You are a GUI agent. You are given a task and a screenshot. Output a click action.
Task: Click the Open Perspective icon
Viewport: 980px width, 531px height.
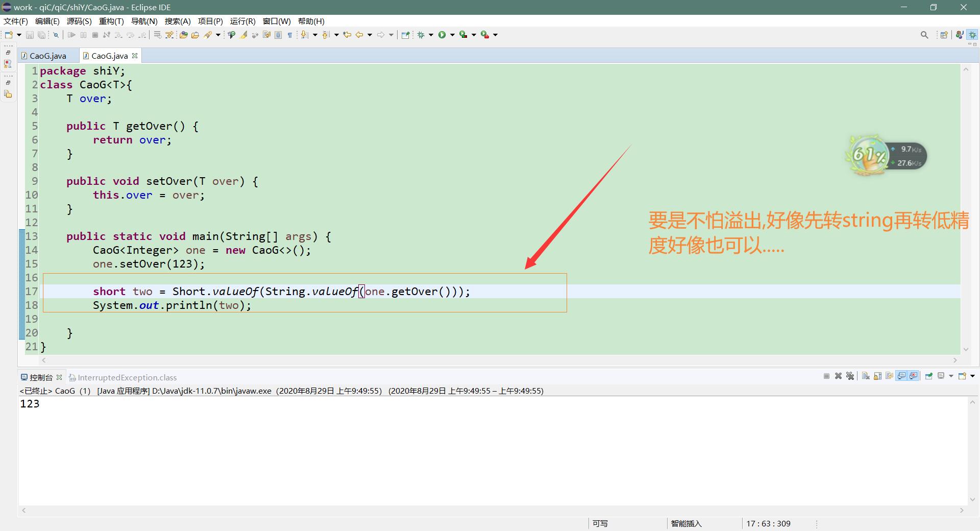[x=944, y=35]
